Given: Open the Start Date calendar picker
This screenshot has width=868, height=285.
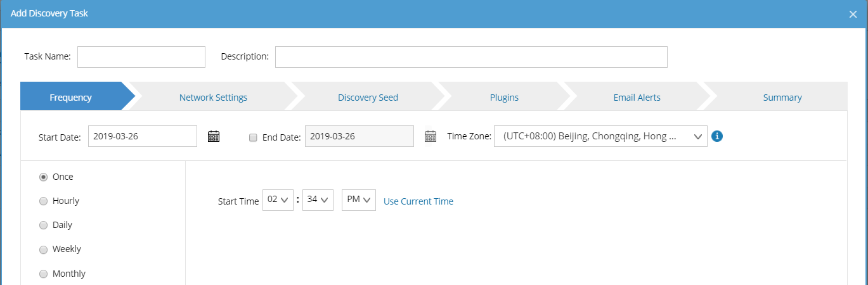Looking at the screenshot, I should click(214, 136).
